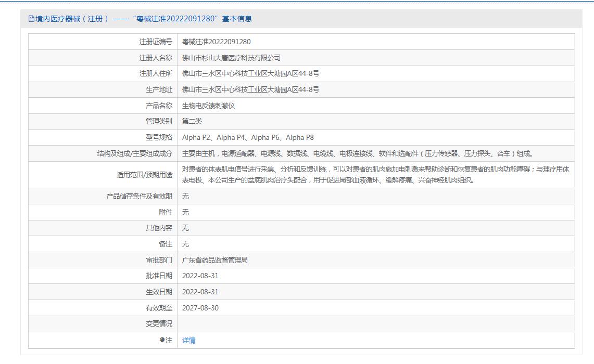The height and width of the screenshot is (364, 594).
Task: Click the round bullet icon beside 注
Action: (x=162, y=340)
